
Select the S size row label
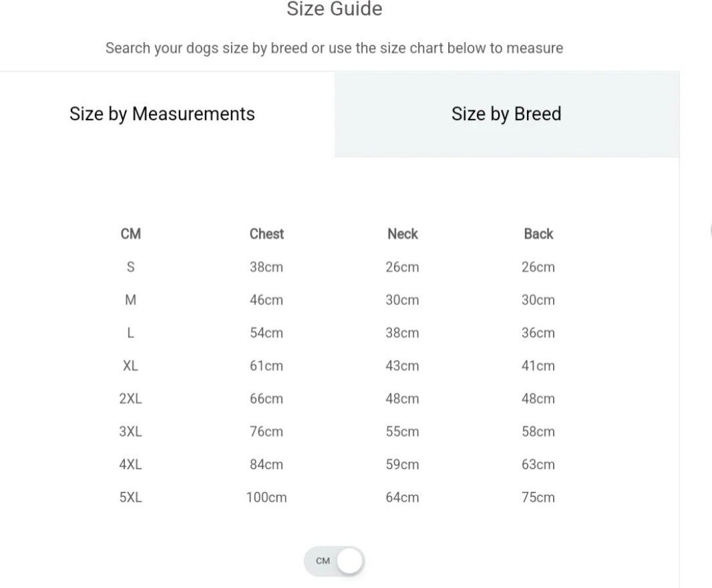click(x=131, y=267)
